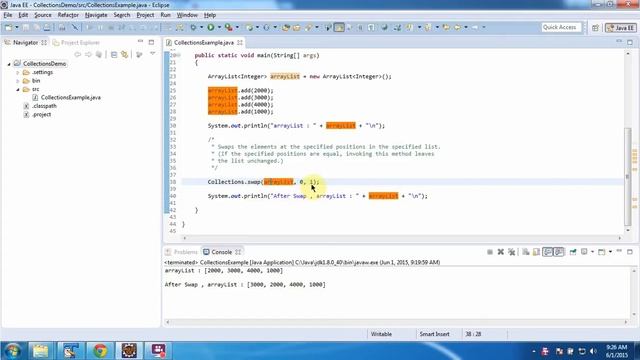Click the editor horizontal scrollbar
Image resolution: width=640 pixels, height=360 pixels.
click(402, 238)
